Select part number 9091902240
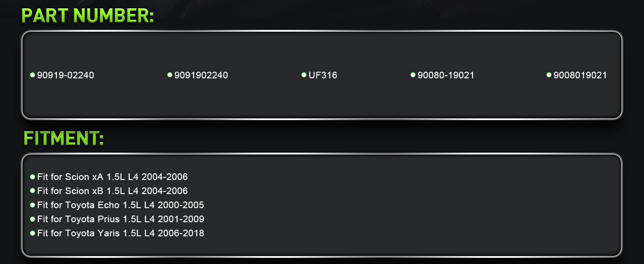644x264 pixels. (x=201, y=75)
